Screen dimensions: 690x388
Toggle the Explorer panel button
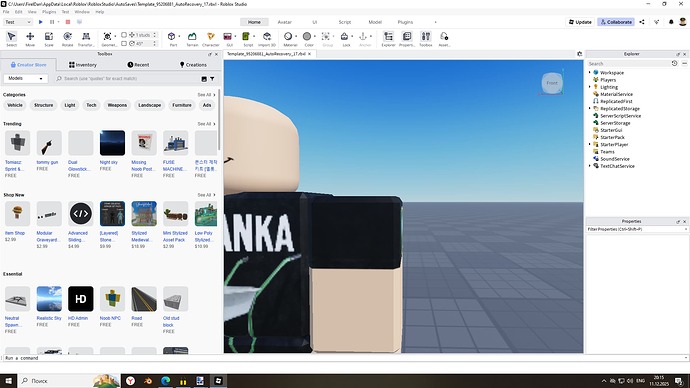(389, 39)
